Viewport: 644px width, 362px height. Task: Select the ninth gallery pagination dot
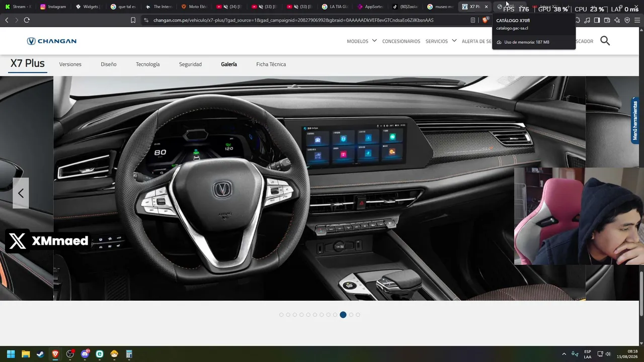click(x=335, y=315)
